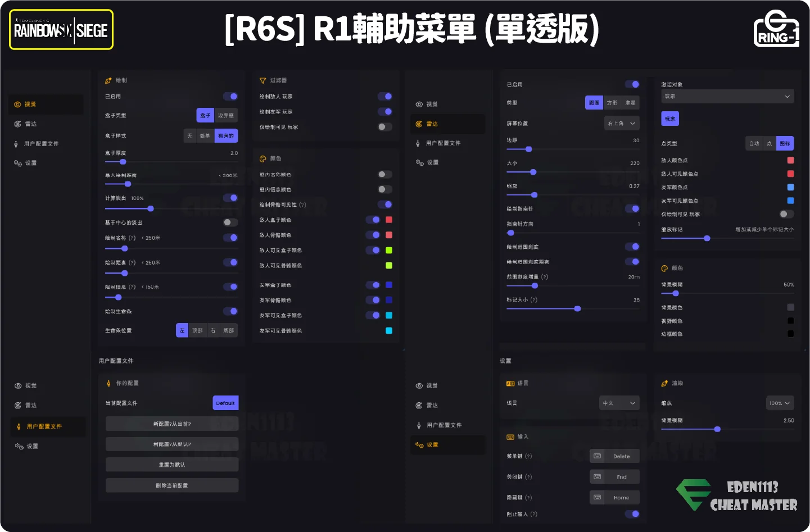Click the (?) help icon beside 隐藏键
This screenshot has height=532, width=810.
pos(528,498)
